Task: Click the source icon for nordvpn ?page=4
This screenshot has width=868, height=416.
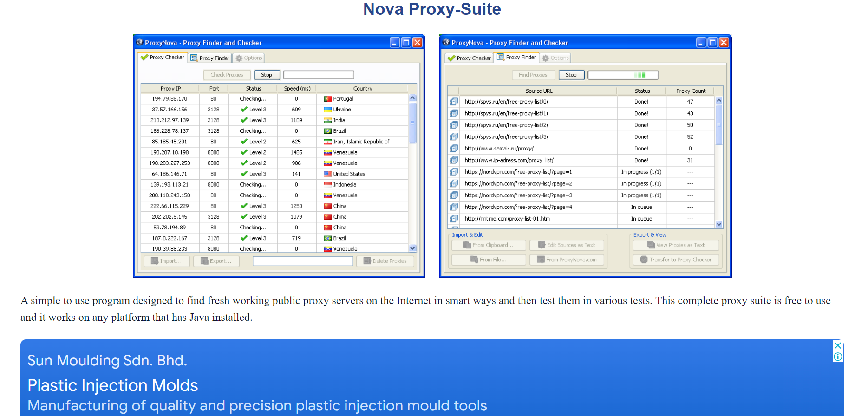Action: coord(454,207)
